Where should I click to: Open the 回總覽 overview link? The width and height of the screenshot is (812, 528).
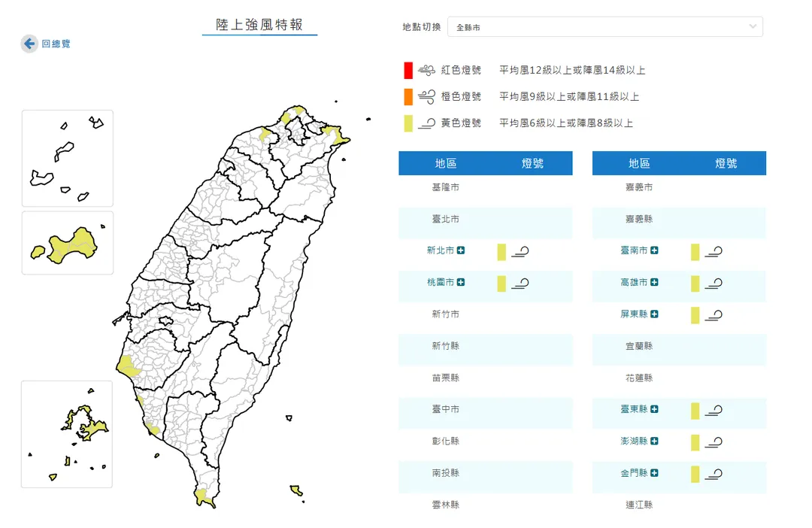(56, 44)
